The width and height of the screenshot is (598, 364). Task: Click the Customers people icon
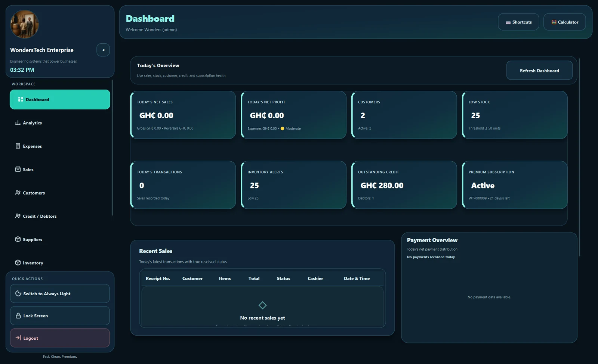click(x=18, y=193)
